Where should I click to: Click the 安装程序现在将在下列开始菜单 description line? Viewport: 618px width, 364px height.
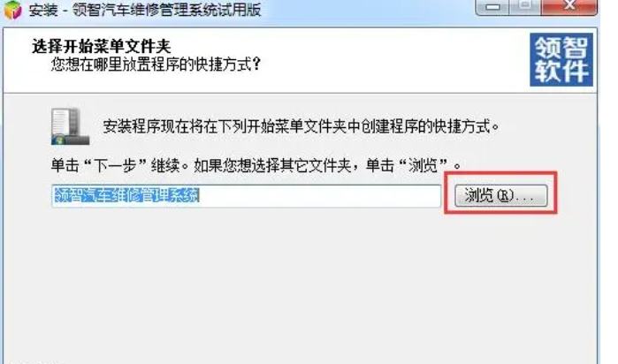click(301, 126)
